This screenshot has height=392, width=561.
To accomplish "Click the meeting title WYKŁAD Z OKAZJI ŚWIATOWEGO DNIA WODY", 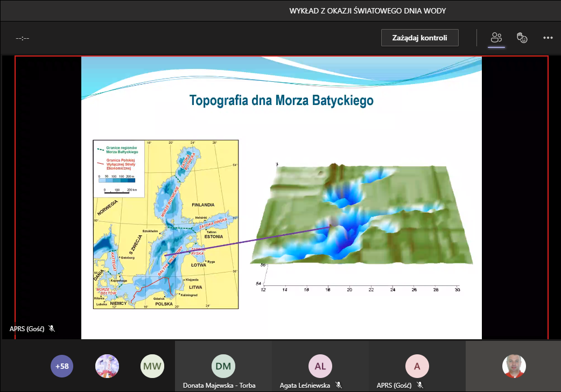I will (x=367, y=11).
